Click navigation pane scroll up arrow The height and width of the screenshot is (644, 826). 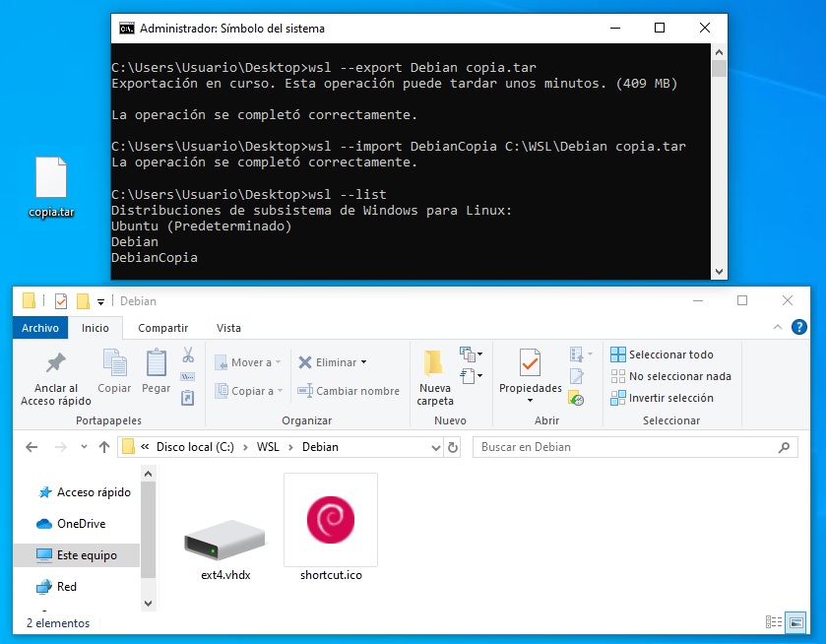click(148, 474)
